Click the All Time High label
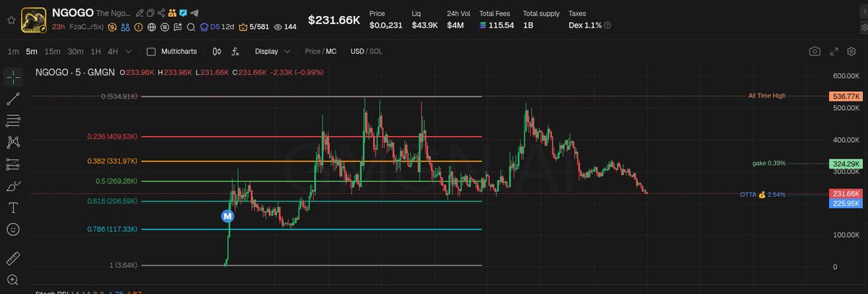The width and height of the screenshot is (868, 294). [767, 96]
